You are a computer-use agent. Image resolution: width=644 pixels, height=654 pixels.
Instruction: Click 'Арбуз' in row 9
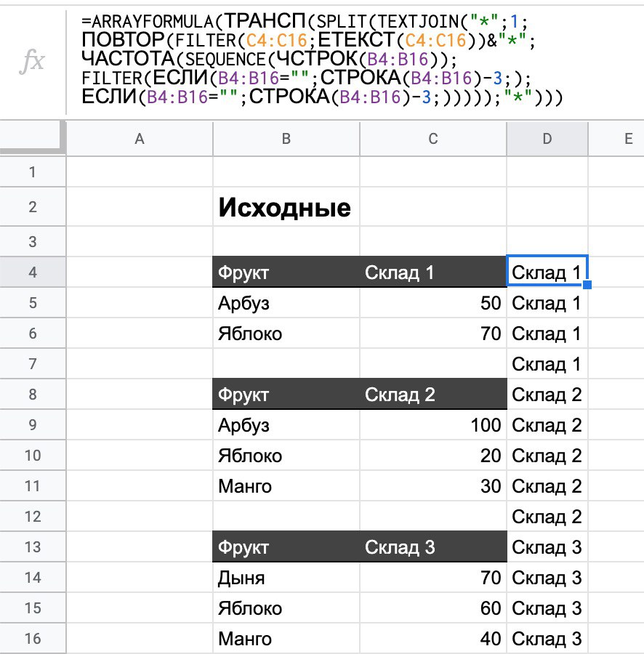[x=286, y=424]
